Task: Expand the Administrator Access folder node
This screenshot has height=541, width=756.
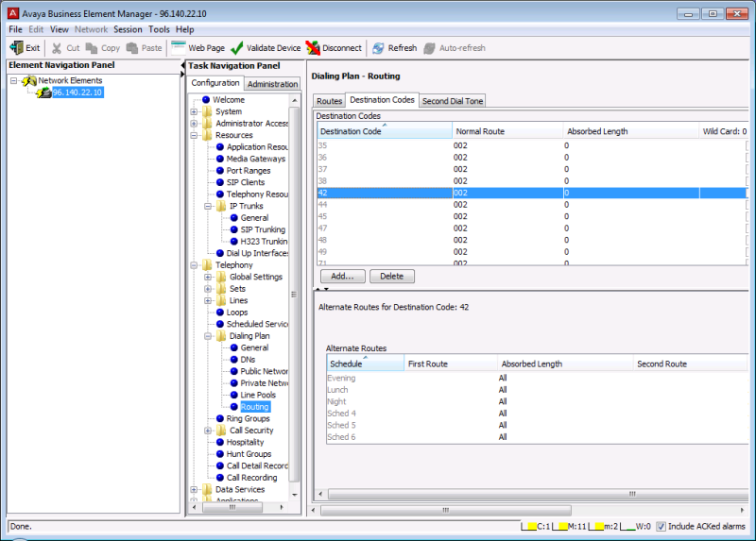Action: [x=194, y=124]
